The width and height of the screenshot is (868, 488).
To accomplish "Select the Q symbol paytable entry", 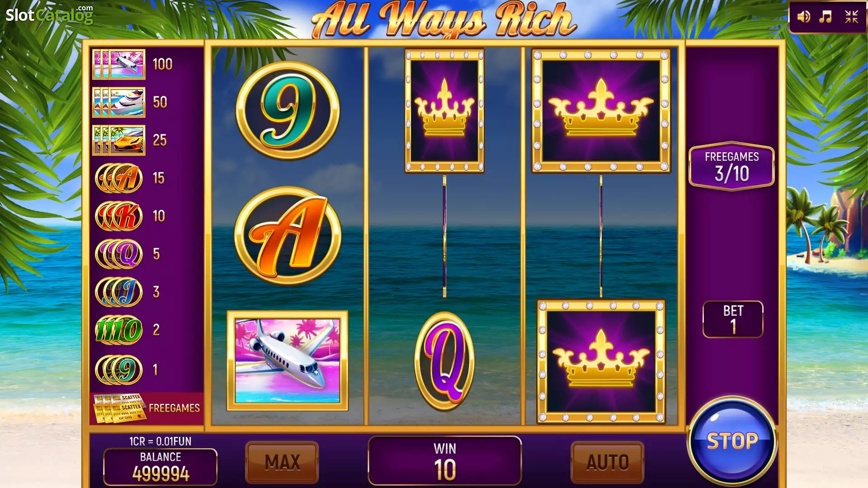I will tap(119, 254).
